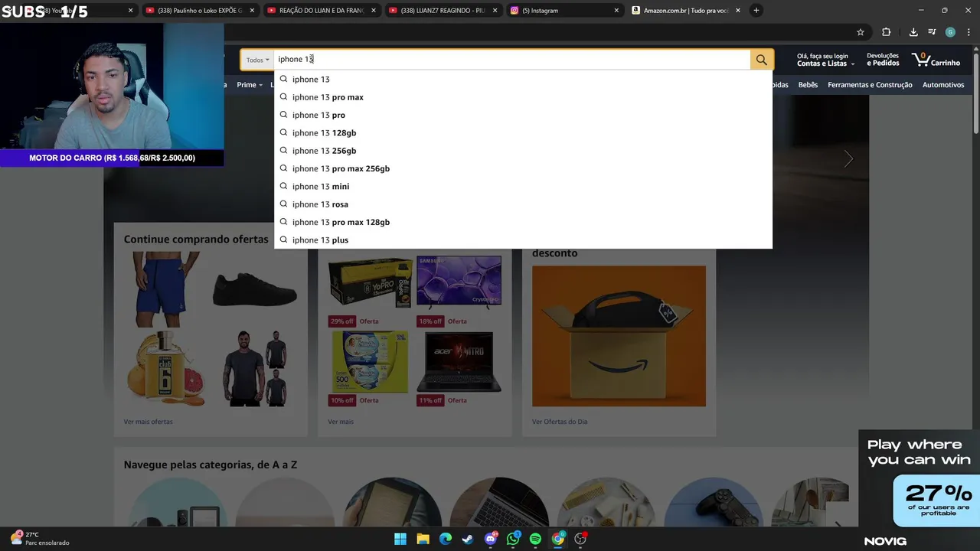Select suggestion "iphone 13 rosa"

tap(523, 204)
